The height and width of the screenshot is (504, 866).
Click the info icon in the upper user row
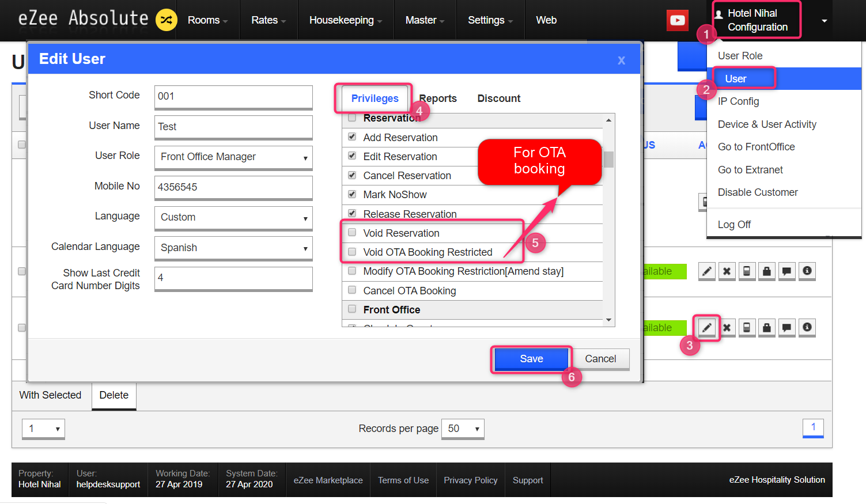[807, 271]
